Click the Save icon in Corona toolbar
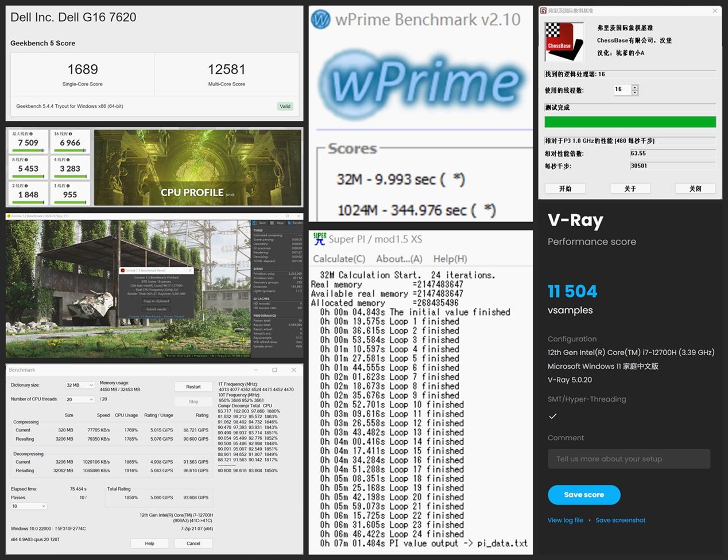The image size is (728, 560). point(255,223)
